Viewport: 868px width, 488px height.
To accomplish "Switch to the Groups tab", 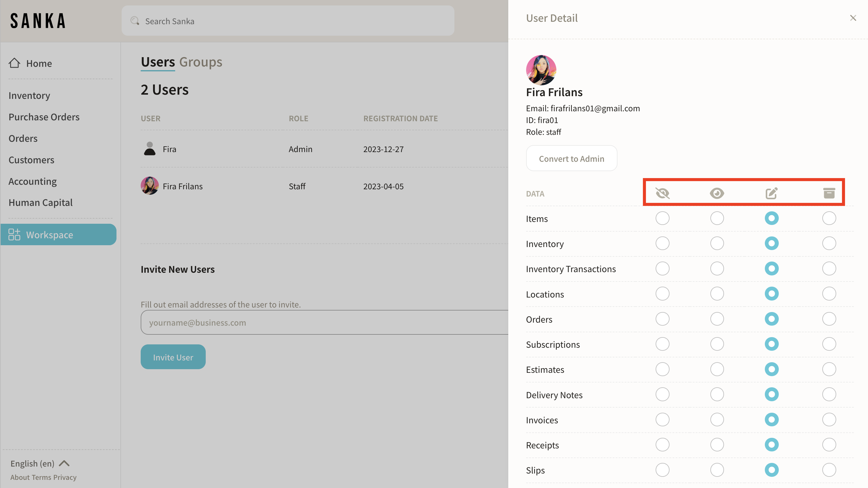I will [x=201, y=62].
